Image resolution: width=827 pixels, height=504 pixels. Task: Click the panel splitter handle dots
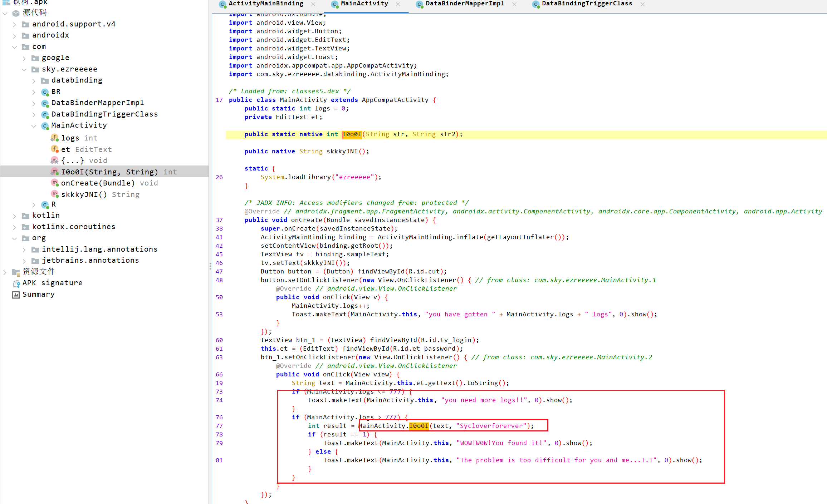(210, 266)
